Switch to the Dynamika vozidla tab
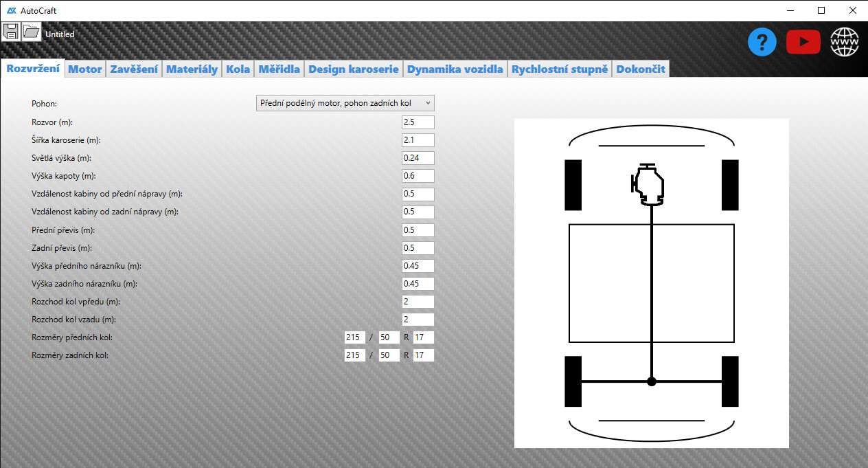This screenshot has width=868, height=468. [455, 69]
